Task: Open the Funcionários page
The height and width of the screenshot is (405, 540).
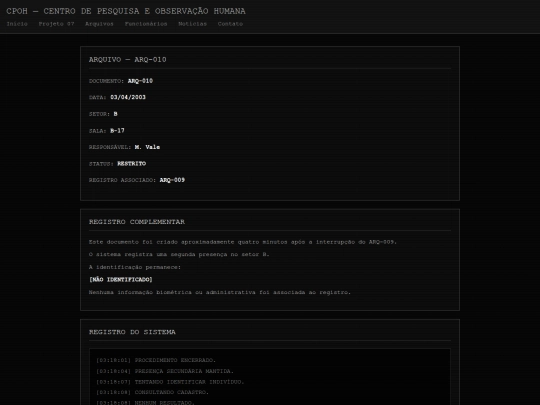Action: [146, 24]
